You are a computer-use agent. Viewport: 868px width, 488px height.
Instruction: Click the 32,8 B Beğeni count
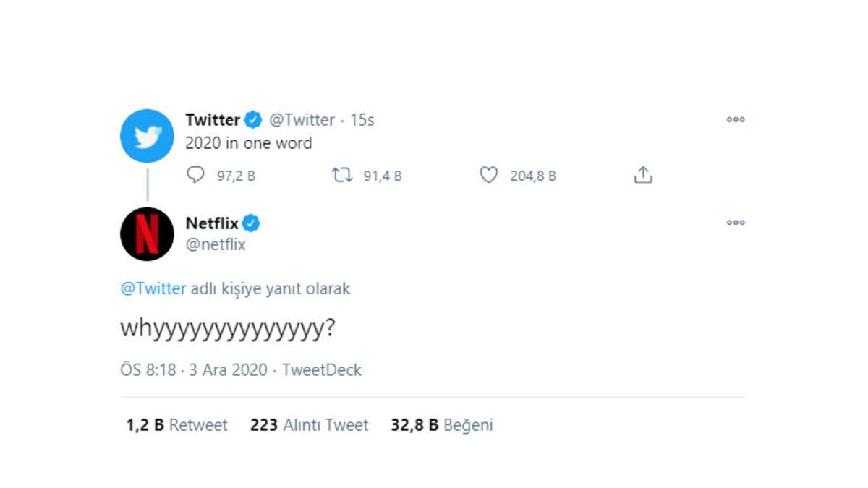click(442, 425)
